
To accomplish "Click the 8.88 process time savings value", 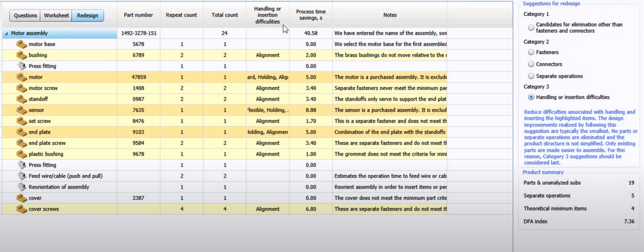I will tap(311, 110).
